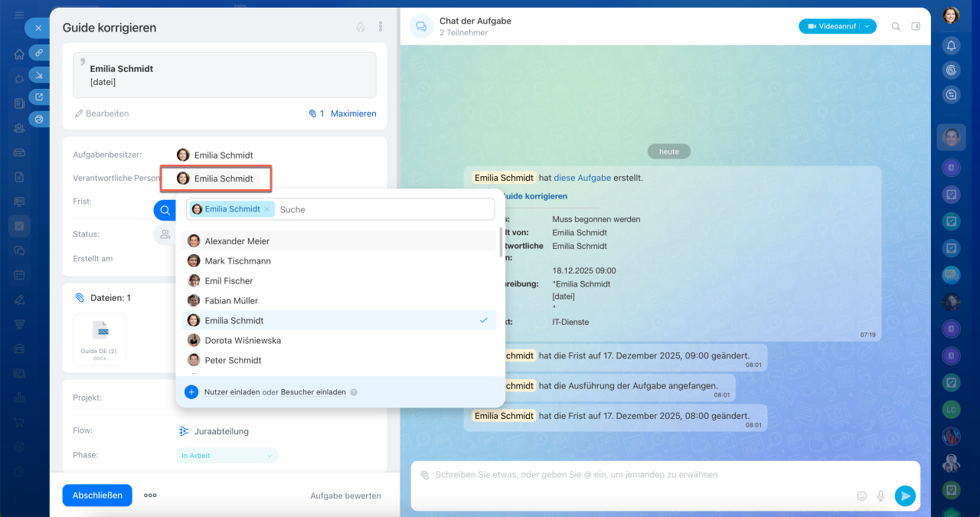
Task: Click the Abschließen button
Action: 97,496
